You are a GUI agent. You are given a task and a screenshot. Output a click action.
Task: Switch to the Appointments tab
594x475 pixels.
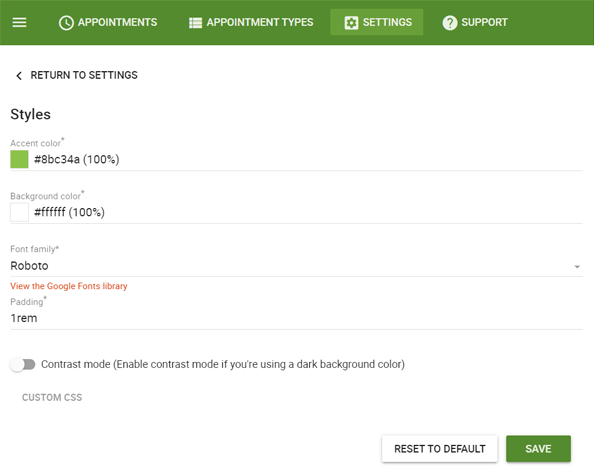(108, 22)
